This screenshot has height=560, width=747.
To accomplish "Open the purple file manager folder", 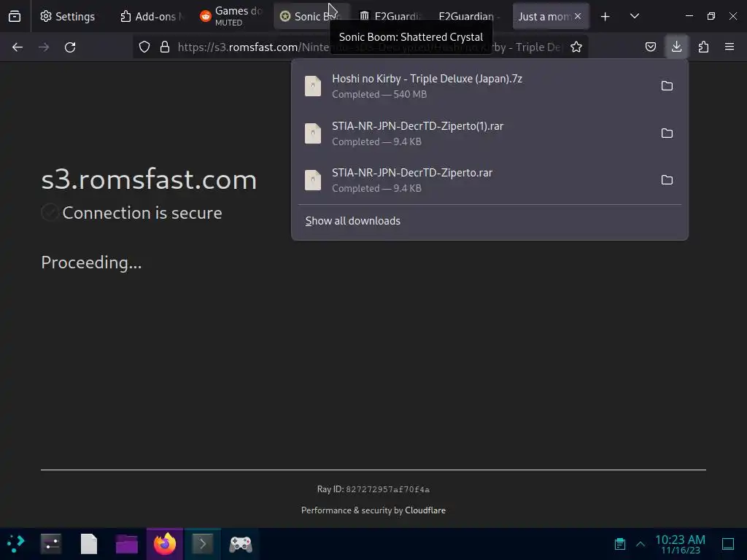I will [126, 543].
